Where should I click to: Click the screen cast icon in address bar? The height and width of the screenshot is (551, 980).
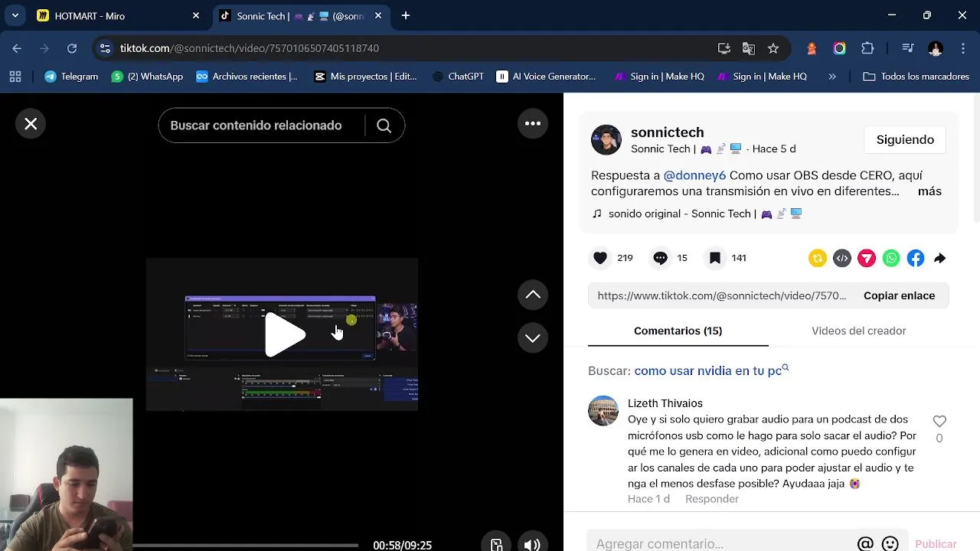click(x=724, y=48)
